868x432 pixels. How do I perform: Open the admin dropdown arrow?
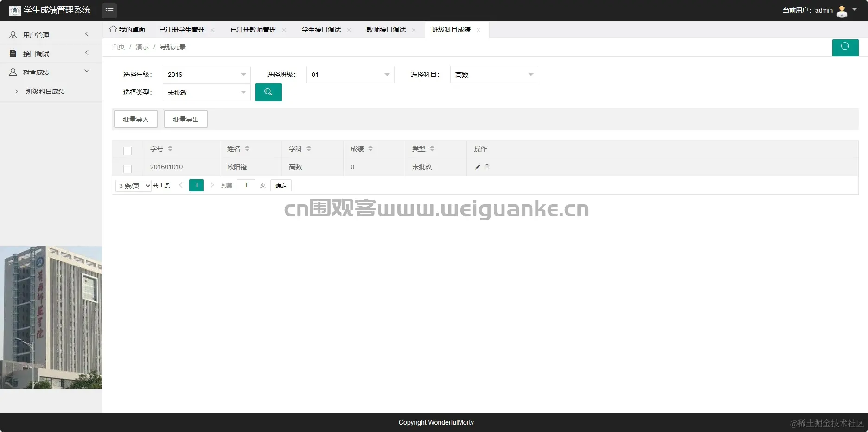point(855,9)
